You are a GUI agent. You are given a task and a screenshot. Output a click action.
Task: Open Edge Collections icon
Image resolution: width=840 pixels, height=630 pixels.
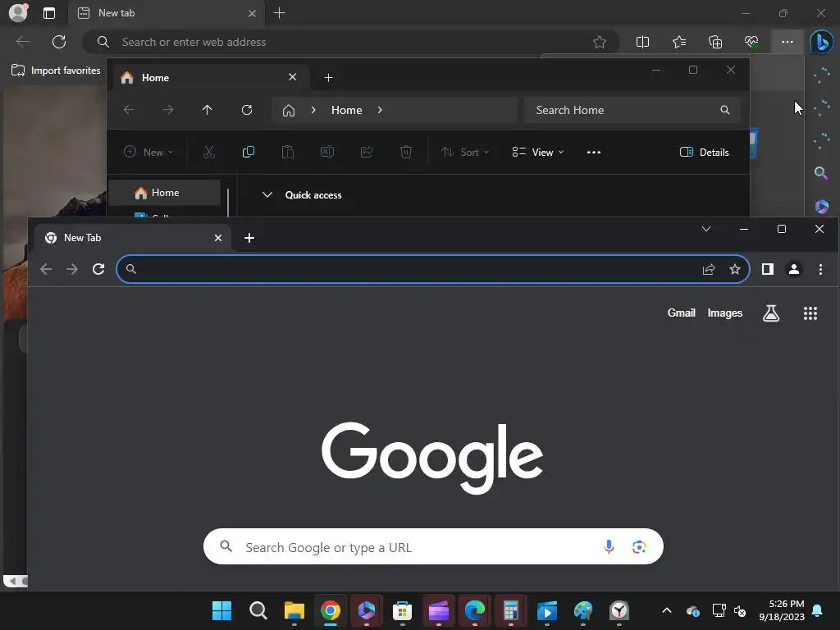(x=715, y=42)
